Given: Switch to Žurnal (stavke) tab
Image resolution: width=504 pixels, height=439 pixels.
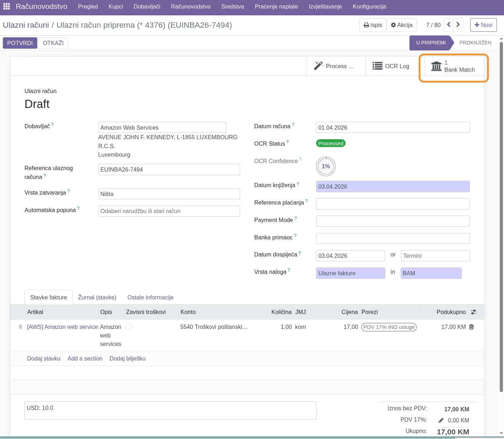Looking at the screenshot, I should pyautogui.click(x=97, y=297).
